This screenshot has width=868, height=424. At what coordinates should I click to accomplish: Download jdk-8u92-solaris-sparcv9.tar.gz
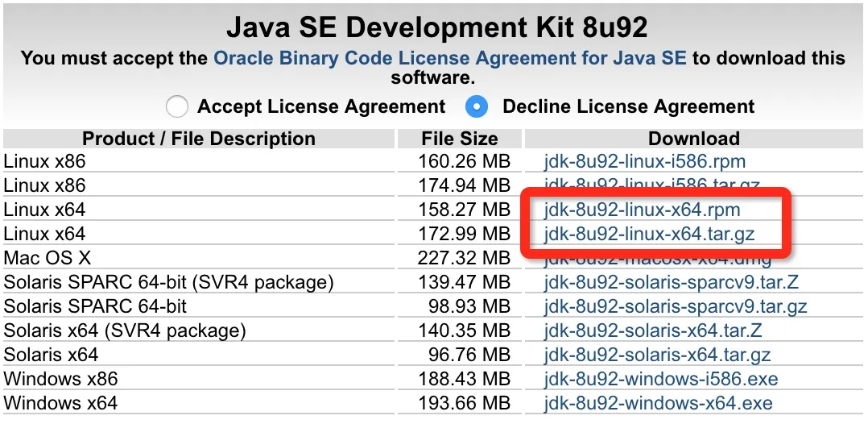[x=676, y=307]
